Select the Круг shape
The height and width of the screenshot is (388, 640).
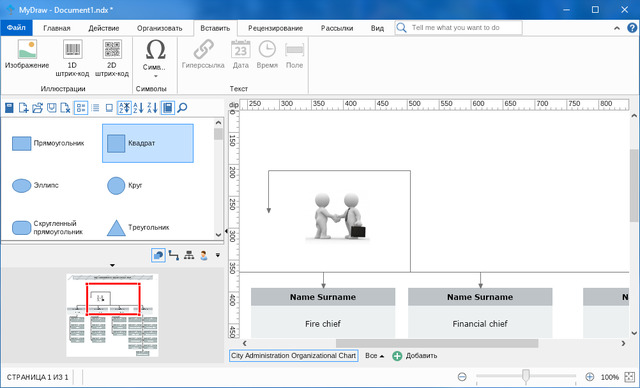point(148,185)
